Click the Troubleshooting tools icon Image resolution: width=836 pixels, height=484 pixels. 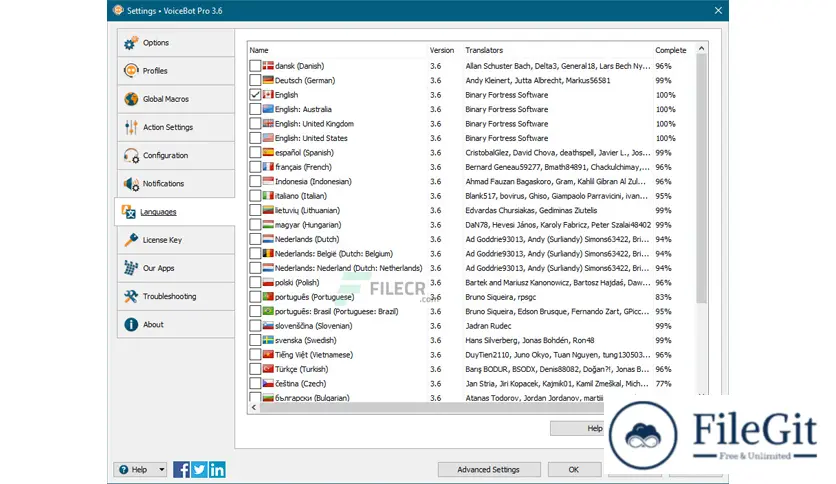coord(131,296)
